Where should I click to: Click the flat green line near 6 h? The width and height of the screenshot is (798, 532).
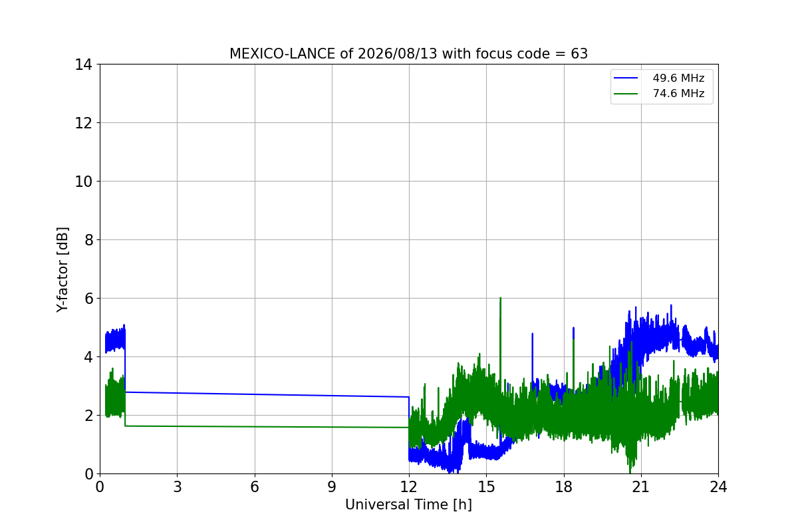click(x=254, y=427)
